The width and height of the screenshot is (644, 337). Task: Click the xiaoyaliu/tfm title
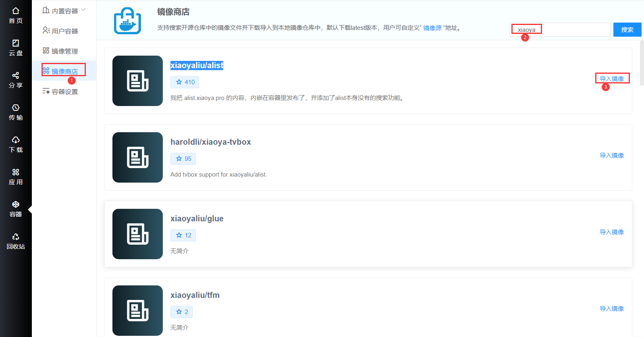point(195,295)
